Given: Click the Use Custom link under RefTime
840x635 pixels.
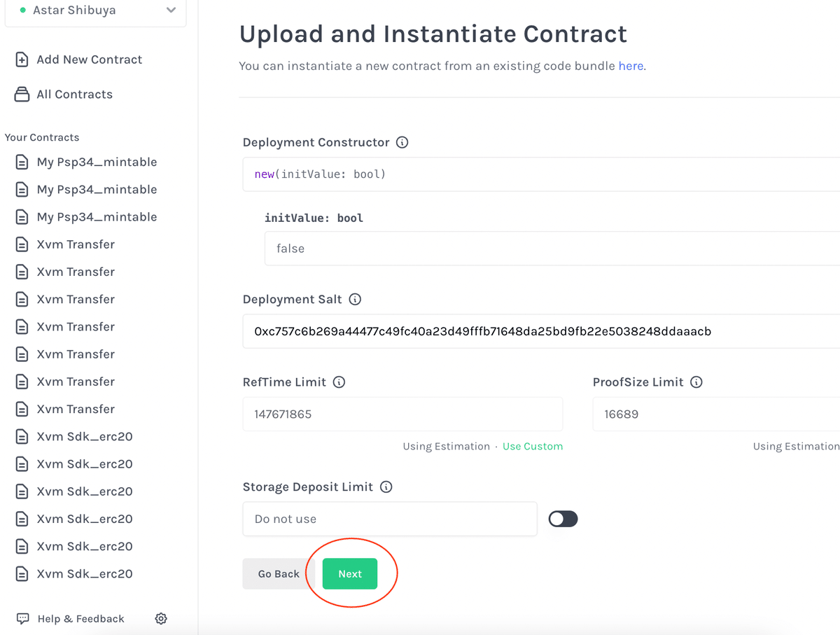Looking at the screenshot, I should click(x=533, y=447).
